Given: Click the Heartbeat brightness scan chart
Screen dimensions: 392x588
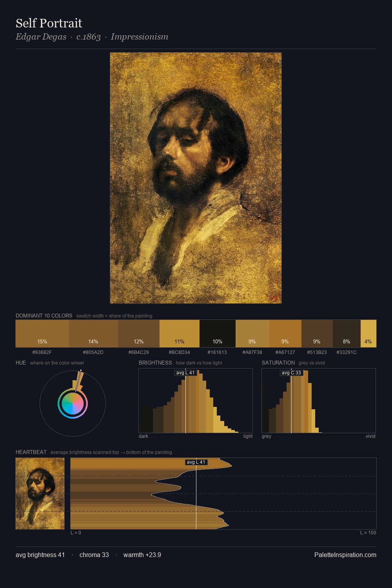Looking at the screenshot, I should point(223,494).
